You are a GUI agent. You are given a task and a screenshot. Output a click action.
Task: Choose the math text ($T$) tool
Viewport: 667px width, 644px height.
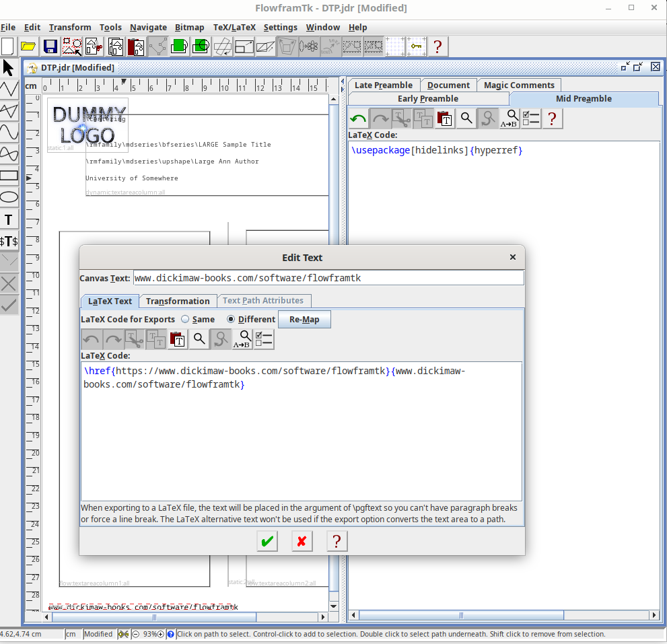tap(9, 241)
